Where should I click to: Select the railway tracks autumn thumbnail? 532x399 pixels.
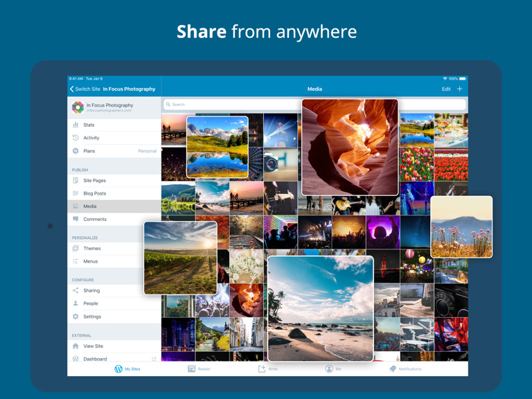click(x=247, y=233)
